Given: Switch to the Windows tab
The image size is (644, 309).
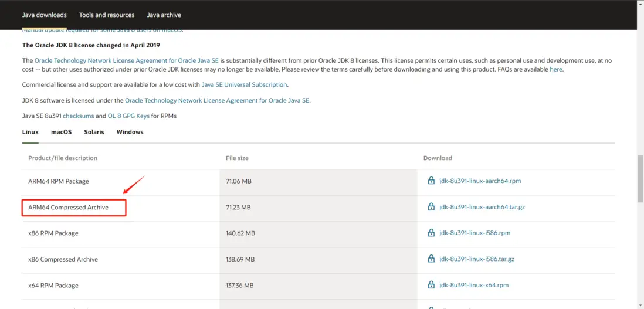Looking at the screenshot, I should 130,132.
